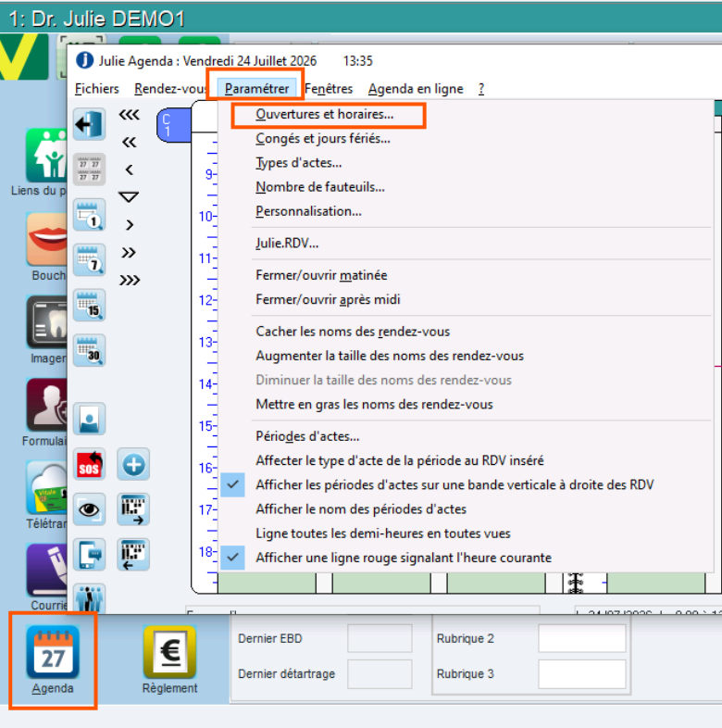Jump forward with triple right chevron

pyautogui.click(x=129, y=280)
